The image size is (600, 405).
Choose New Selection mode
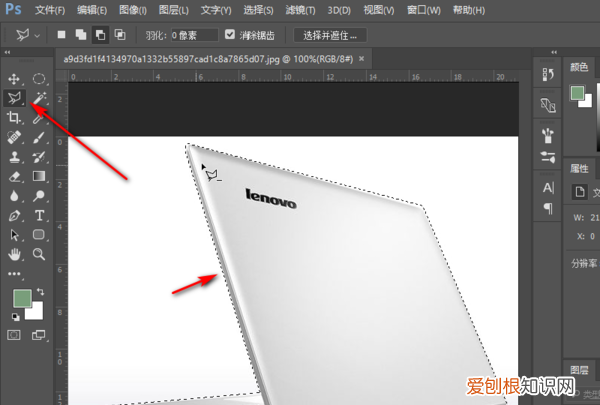(x=61, y=35)
